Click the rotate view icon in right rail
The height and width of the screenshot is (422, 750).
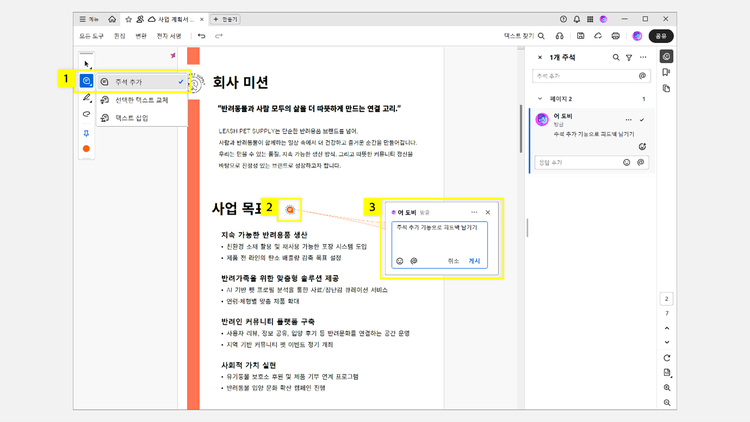pyautogui.click(x=667, y=358)
